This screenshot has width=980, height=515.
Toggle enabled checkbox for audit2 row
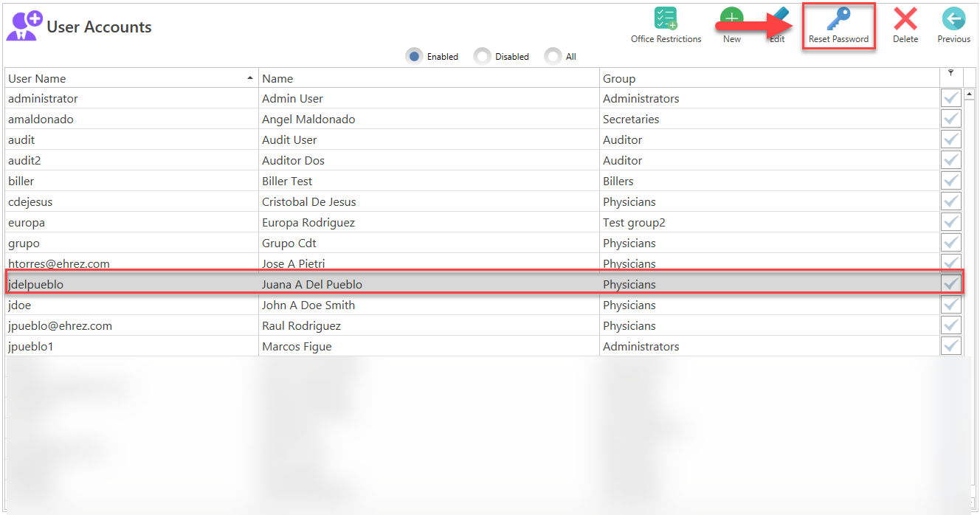(951, 160)
